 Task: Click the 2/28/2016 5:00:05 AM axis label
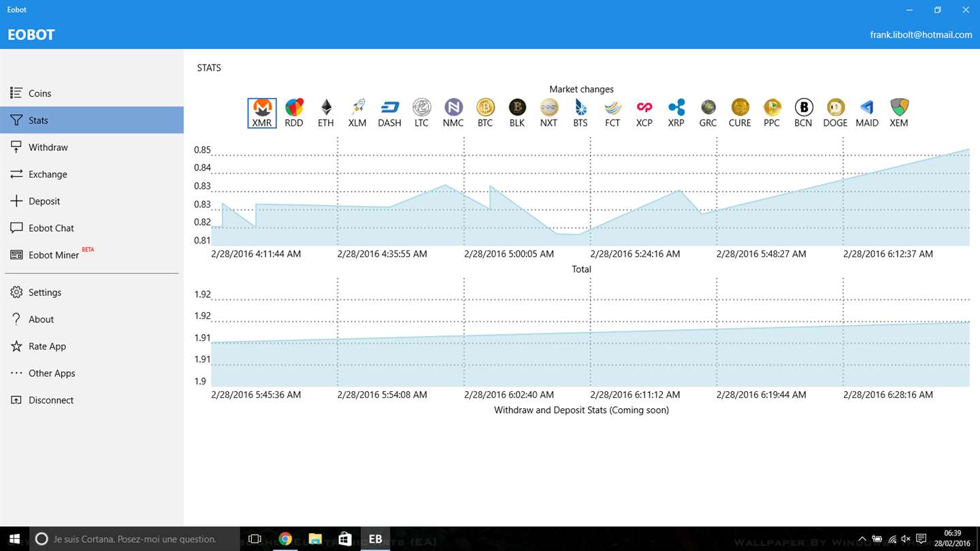pos(509,254)
